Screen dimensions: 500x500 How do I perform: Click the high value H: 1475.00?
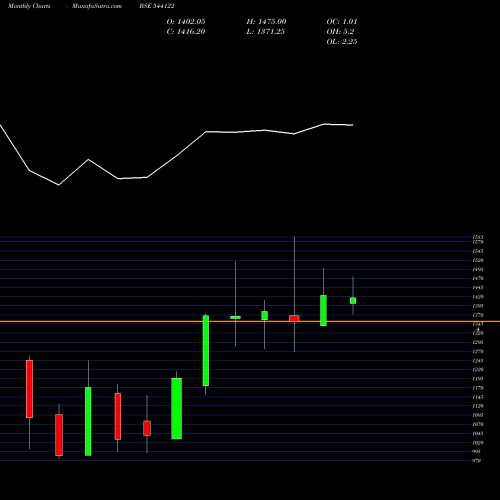266,22
